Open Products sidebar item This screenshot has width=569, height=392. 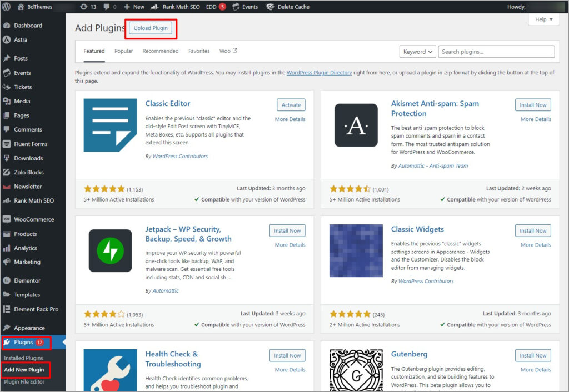tap(25, 234)
